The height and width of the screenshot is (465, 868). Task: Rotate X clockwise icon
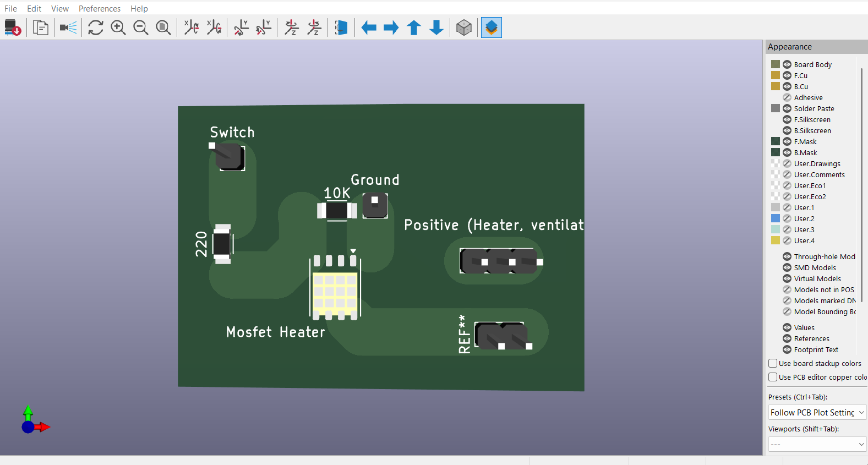191,28
